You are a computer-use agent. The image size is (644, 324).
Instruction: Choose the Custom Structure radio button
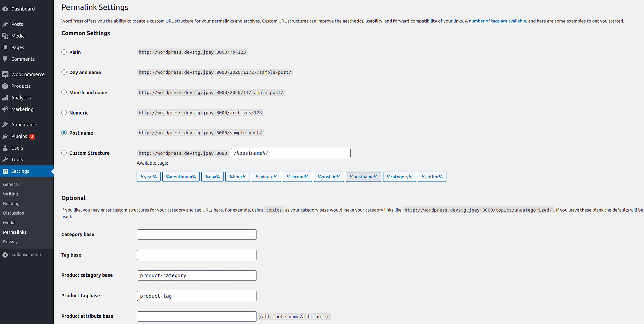coord(64,153)
